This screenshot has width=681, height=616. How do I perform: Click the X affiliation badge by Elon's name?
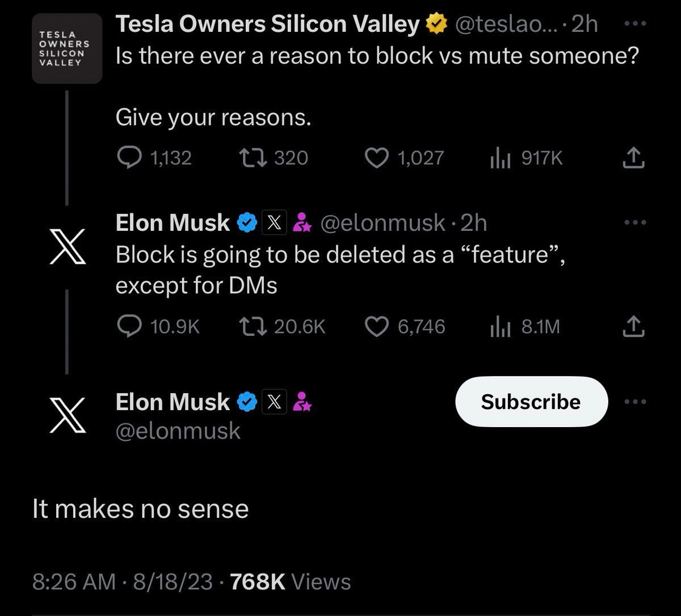click(274, 402)
